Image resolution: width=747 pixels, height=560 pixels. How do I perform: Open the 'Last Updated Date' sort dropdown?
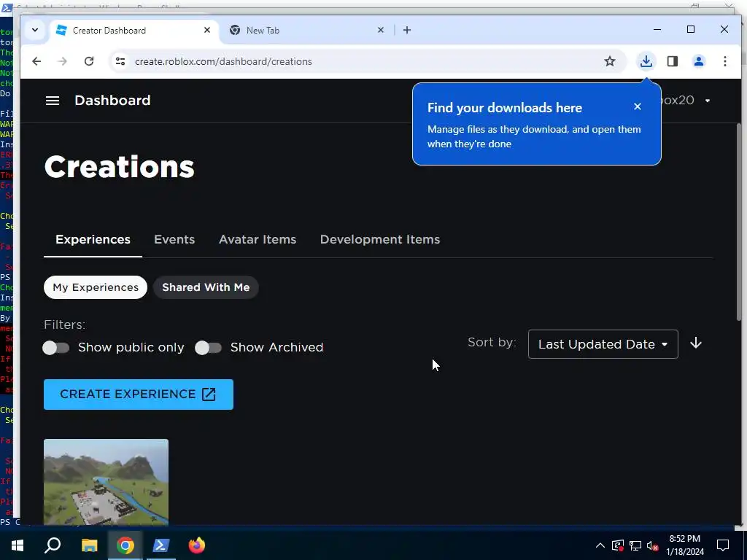coord(603,344)
